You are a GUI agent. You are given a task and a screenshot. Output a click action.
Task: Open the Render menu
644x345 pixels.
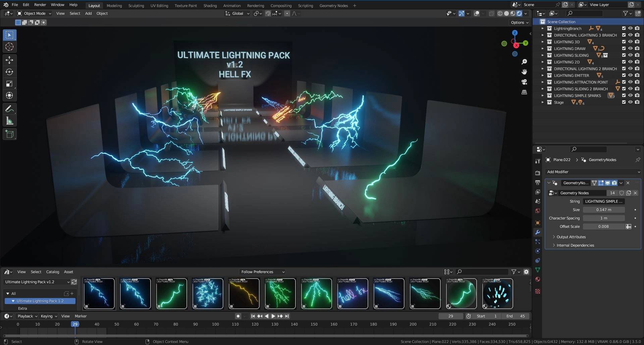point(40,5)
